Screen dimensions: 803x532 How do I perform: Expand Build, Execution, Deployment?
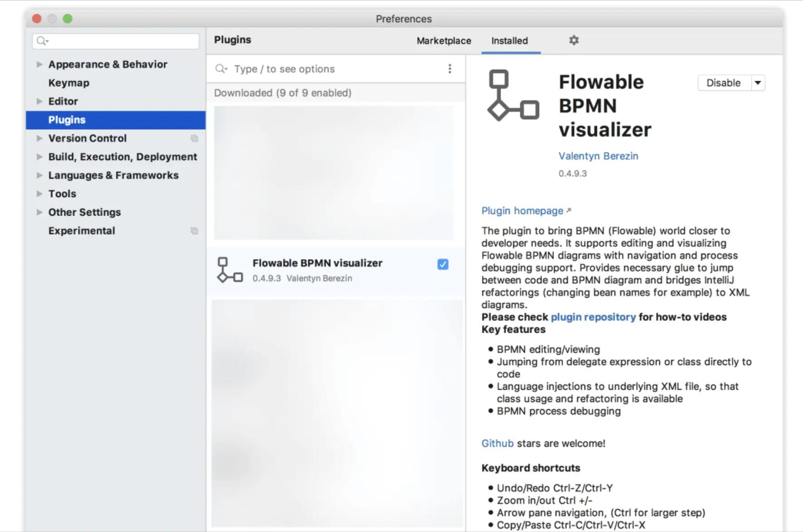click(x=39, y=157)
